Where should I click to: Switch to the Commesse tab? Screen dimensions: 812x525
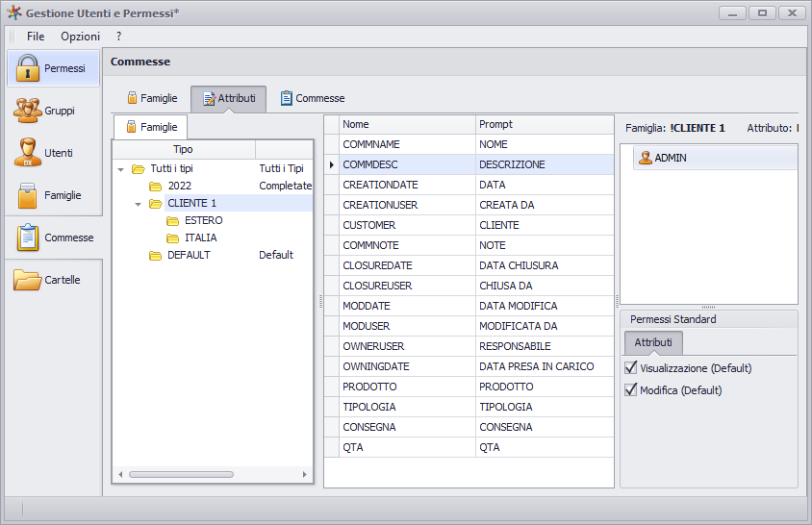(x=313, y=98)
